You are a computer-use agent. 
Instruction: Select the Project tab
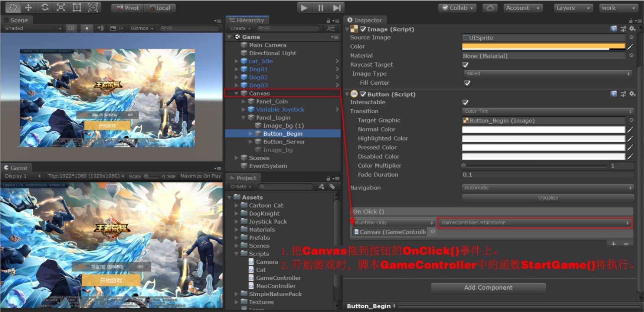pos(243,178)
